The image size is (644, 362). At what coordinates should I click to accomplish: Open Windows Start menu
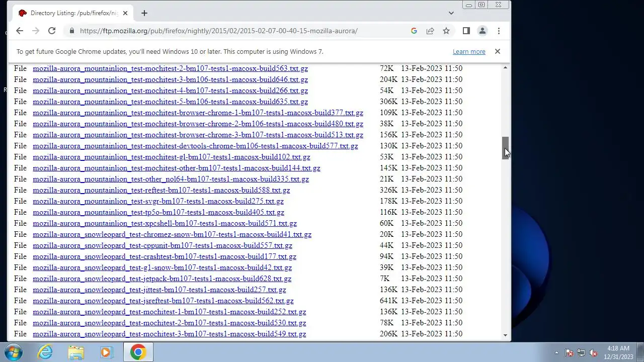pyautogui.click(x=14, y=352)
